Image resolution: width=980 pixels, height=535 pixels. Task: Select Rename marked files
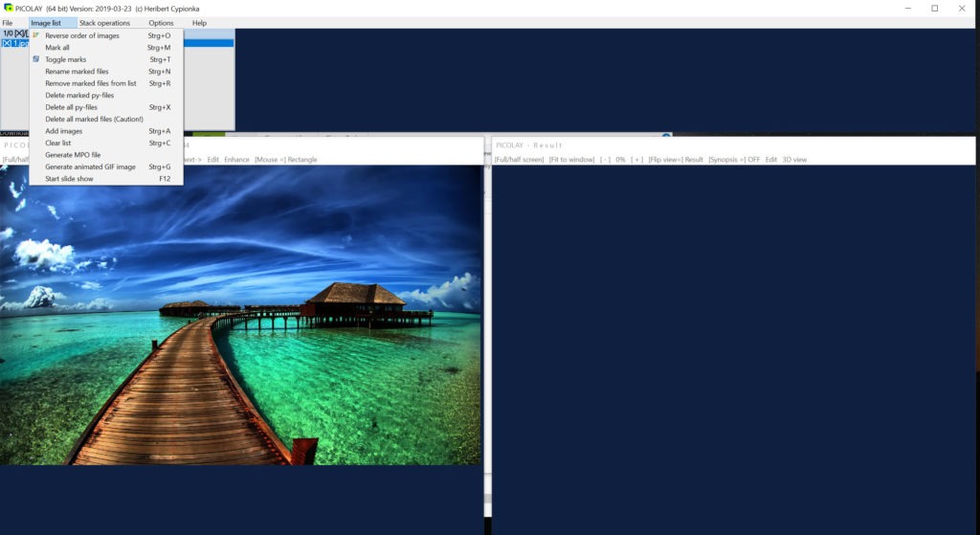point(106,71)
